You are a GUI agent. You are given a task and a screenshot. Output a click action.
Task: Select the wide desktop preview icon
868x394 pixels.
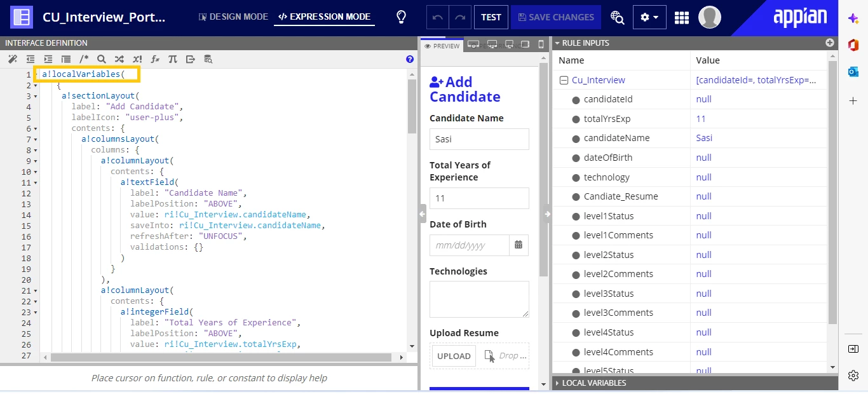pos(473,44)
